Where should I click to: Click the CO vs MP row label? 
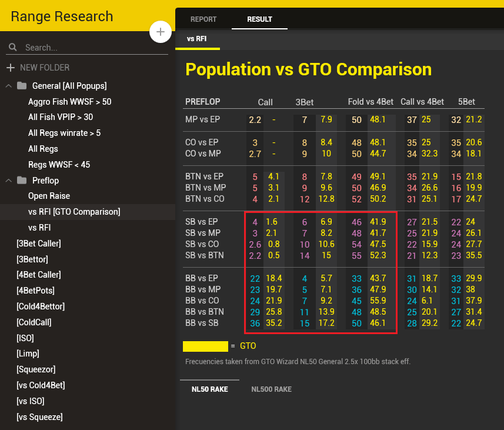click(203, 154)
